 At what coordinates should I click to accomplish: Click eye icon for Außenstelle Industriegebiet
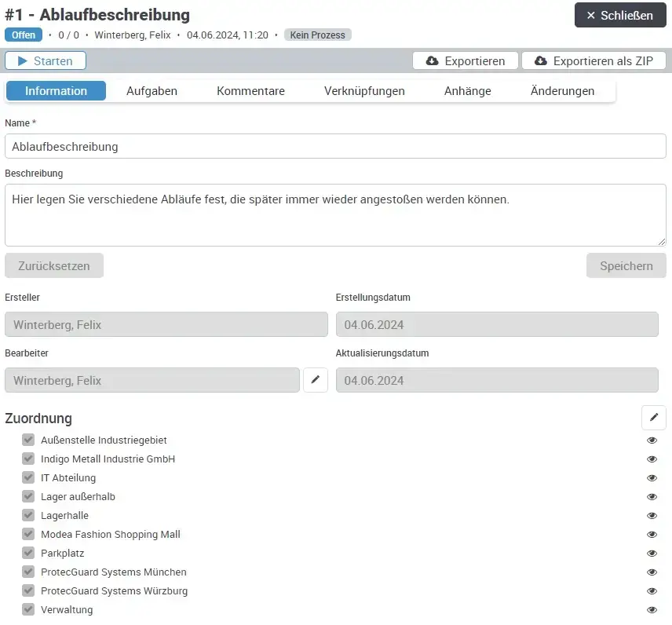(x=652, y=440)
